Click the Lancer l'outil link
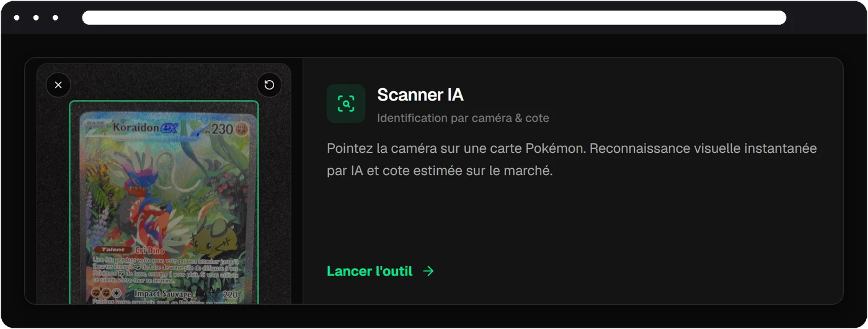The image size is (868, 329). (381, 271)
